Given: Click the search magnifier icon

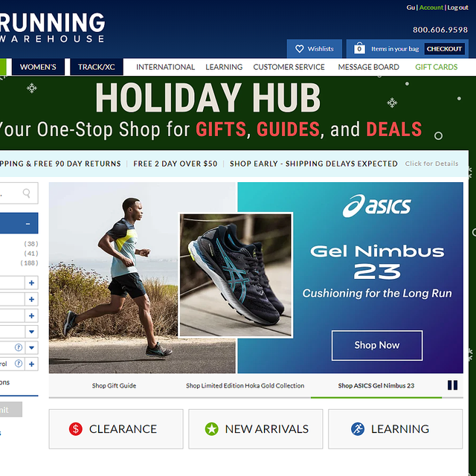Looking at the screenshot, I should point(27,193).
